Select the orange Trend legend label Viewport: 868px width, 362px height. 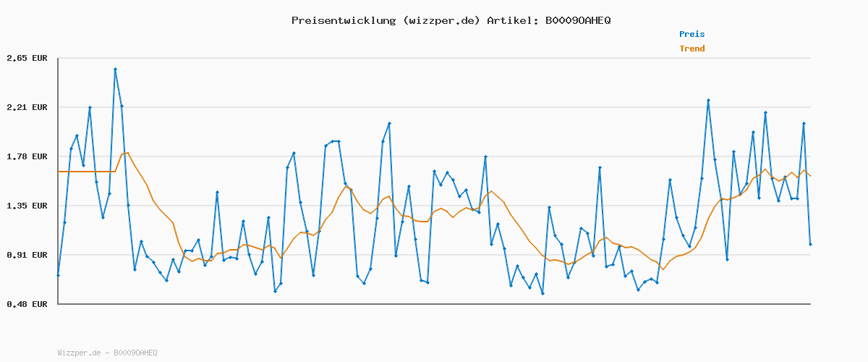[692, 49]
